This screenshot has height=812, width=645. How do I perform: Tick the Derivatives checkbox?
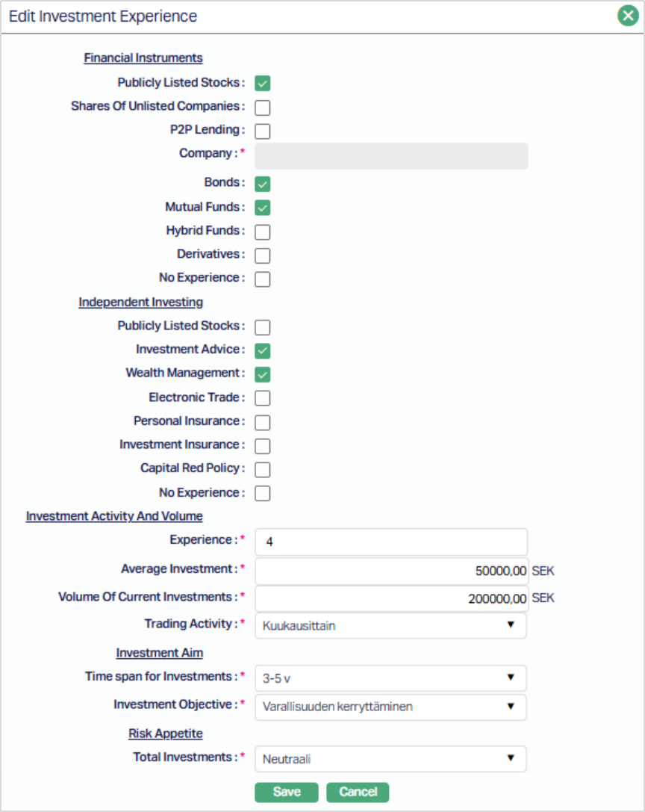point(262,255)
